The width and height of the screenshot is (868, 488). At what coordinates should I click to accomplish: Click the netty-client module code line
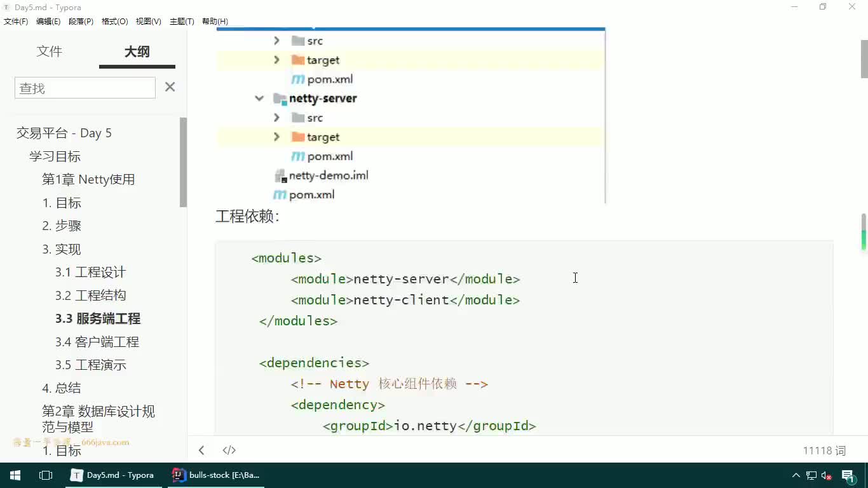point(405,300)
